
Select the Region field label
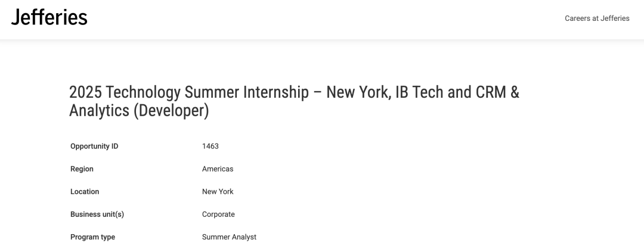(82, 169)
